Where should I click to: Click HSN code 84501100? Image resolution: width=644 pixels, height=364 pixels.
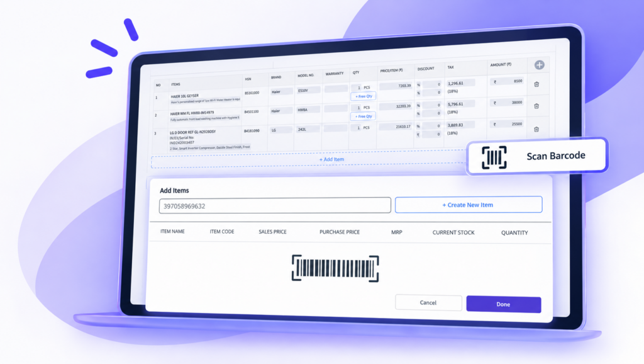252,112
